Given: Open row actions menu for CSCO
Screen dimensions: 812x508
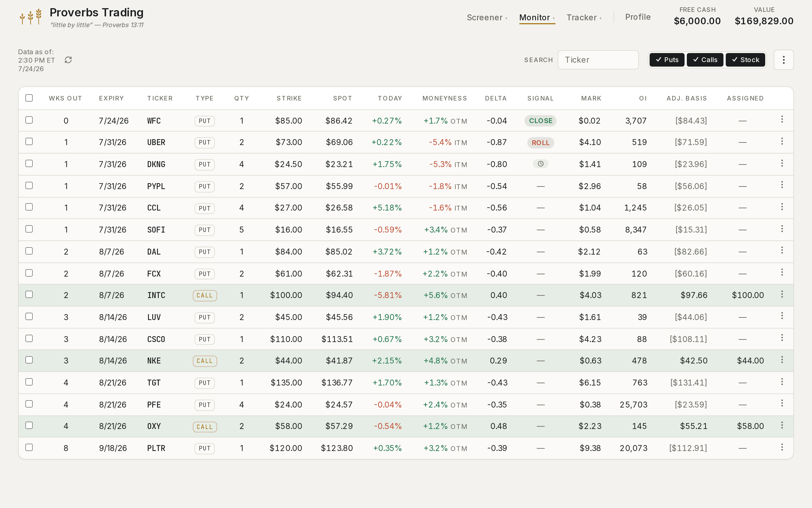Looking at the screenshot, I should pos(782,338).
